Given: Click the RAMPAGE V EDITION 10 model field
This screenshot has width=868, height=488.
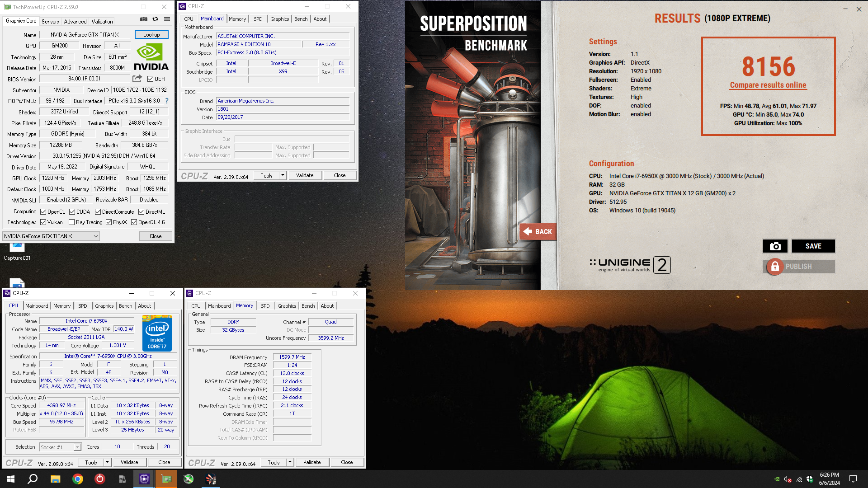Looking at the screenshot, I should point(259,44).
